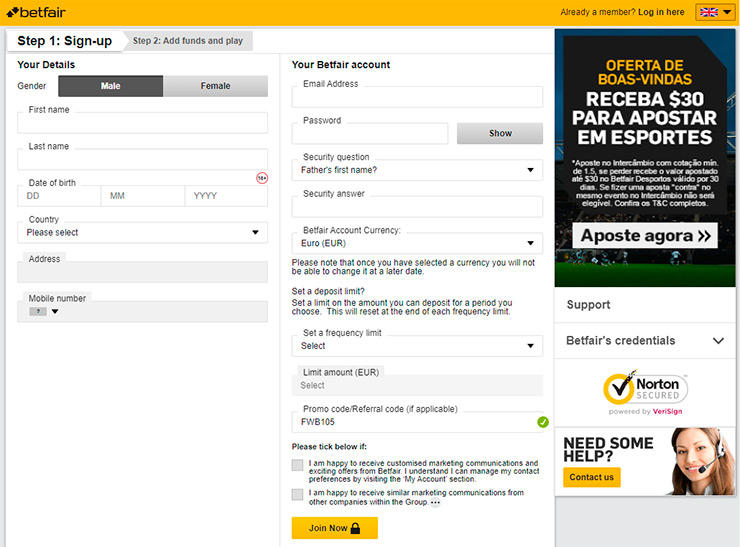Click Log in here link
The width and height of the screenshot is (740, 547).
pyautogui.click(x=661, y=12)
